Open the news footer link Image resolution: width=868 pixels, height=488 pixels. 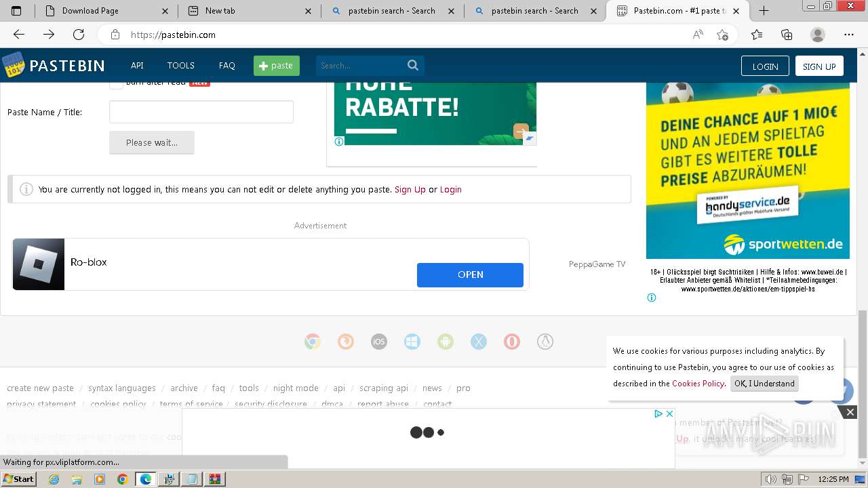click(432, 388)
